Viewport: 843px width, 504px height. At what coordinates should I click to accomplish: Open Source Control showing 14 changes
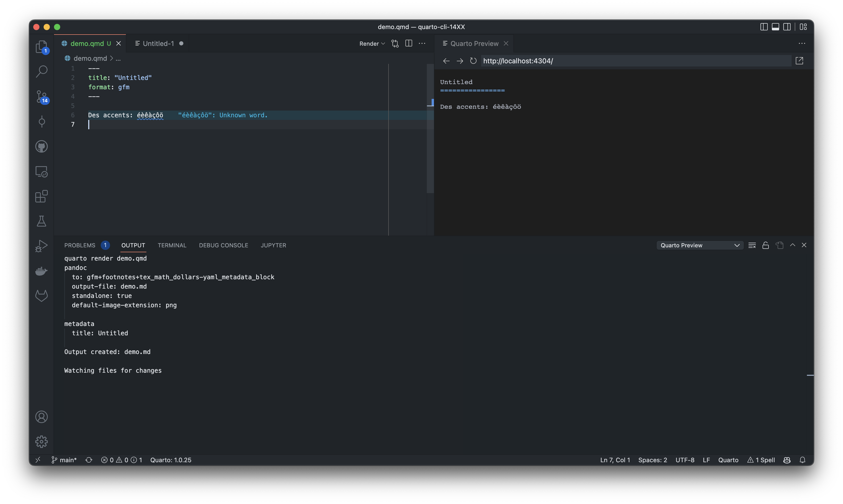click(x=42, y=97)
